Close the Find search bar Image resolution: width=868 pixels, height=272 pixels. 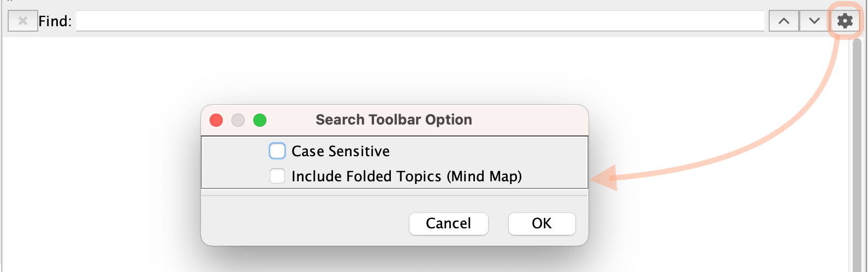22,21
